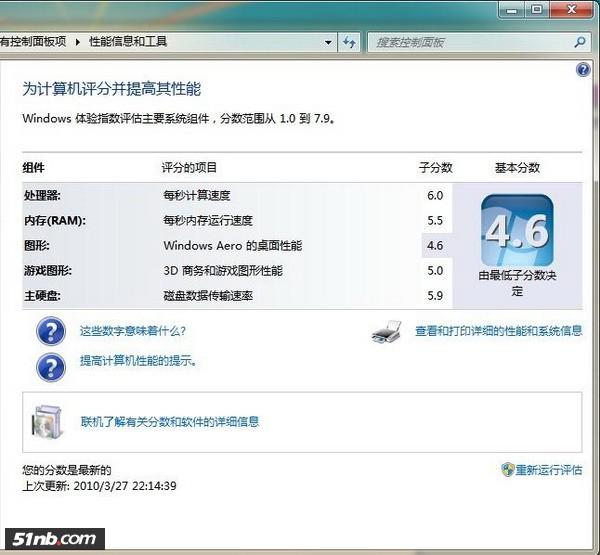Select the 性能信息和工具 breadcrumb item
The image size is (600, 555).
pyautogui.click(x=128, y=43)
